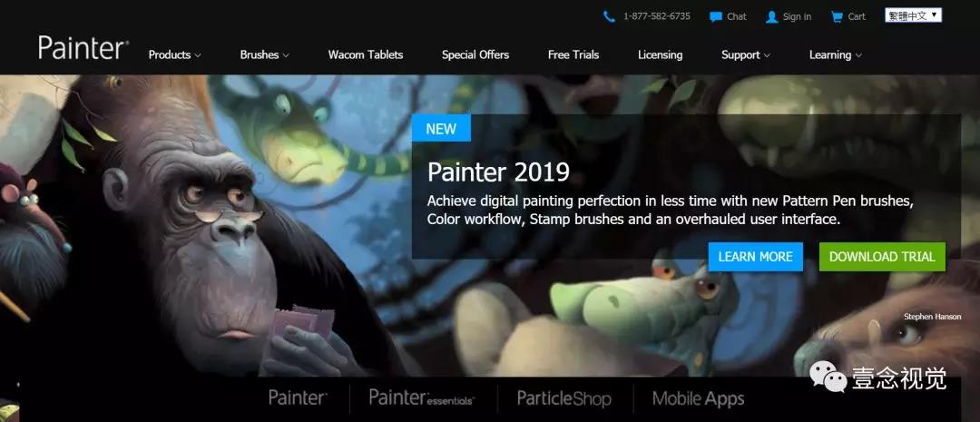Go to Wacom Tablets menu item
Screen dimensions: 980x422
(x=366, y=55)
